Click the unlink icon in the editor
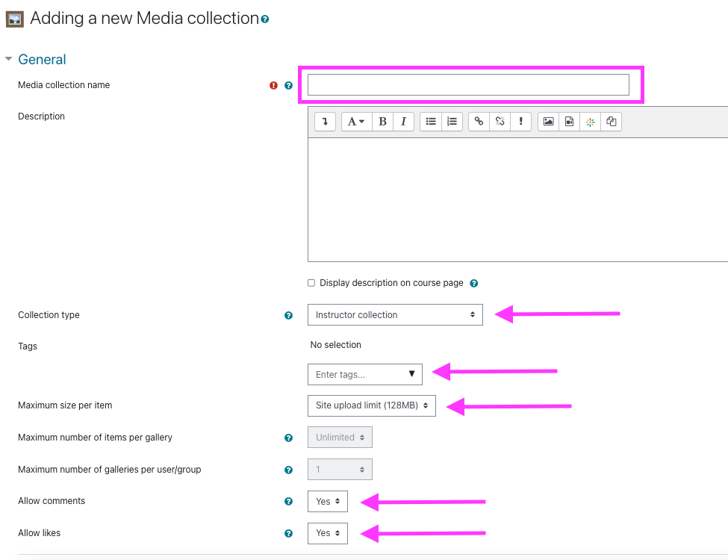The height and width of the screenshot is (560, 728). (x=500, y=121)
